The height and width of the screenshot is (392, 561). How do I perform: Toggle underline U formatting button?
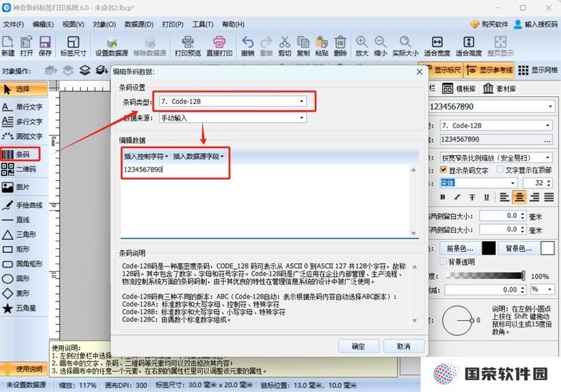coord(487,197)
